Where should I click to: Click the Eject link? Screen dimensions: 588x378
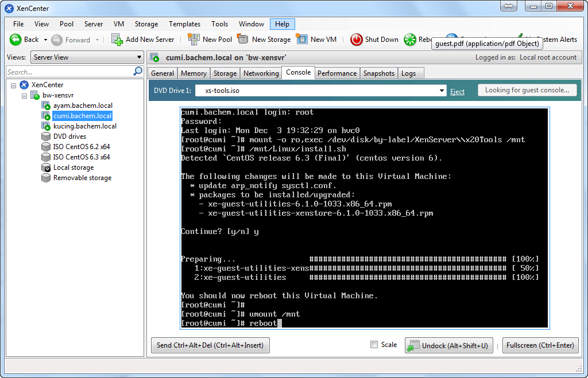(457, 92)
